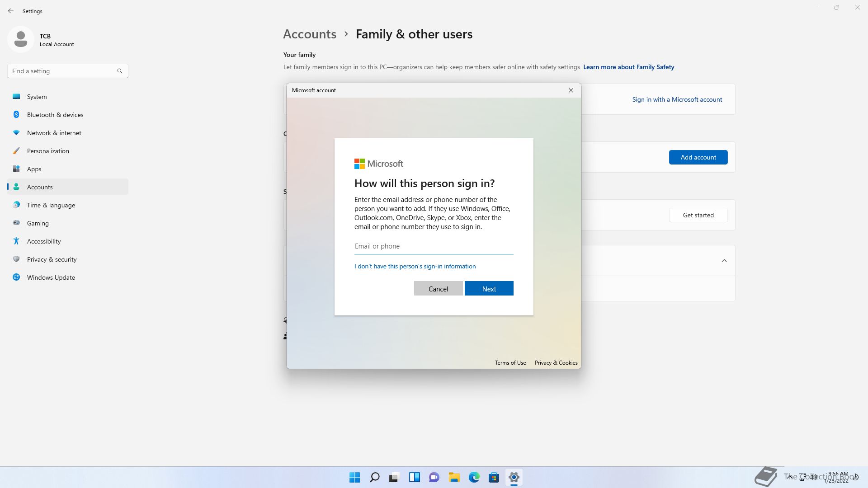The image size is (868, 488).
Task: Open Learn more about Family Safety link
Action: [628, 67]
